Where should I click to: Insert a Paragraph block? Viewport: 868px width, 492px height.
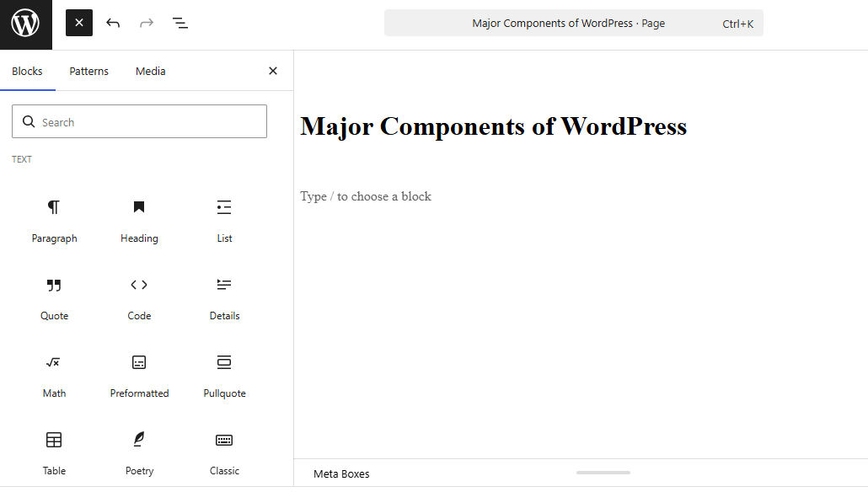pos(54,222)
